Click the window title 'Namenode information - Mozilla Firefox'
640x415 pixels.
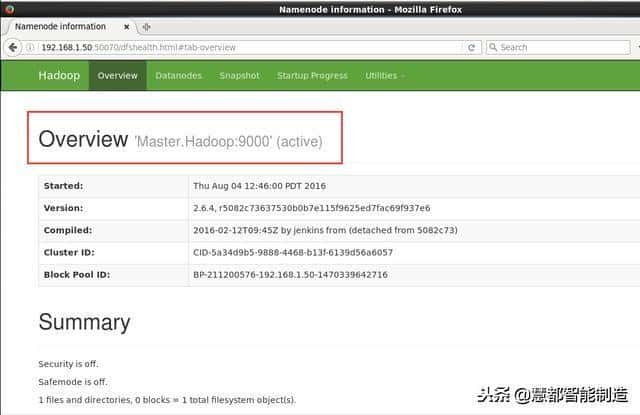click(x=370, y=9)
